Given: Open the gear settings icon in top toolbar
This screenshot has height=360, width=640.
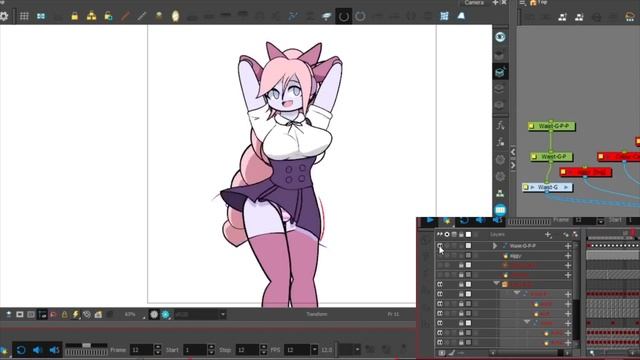Looking at the screenshot, I should pyautogui.click(x=4, y=16).
